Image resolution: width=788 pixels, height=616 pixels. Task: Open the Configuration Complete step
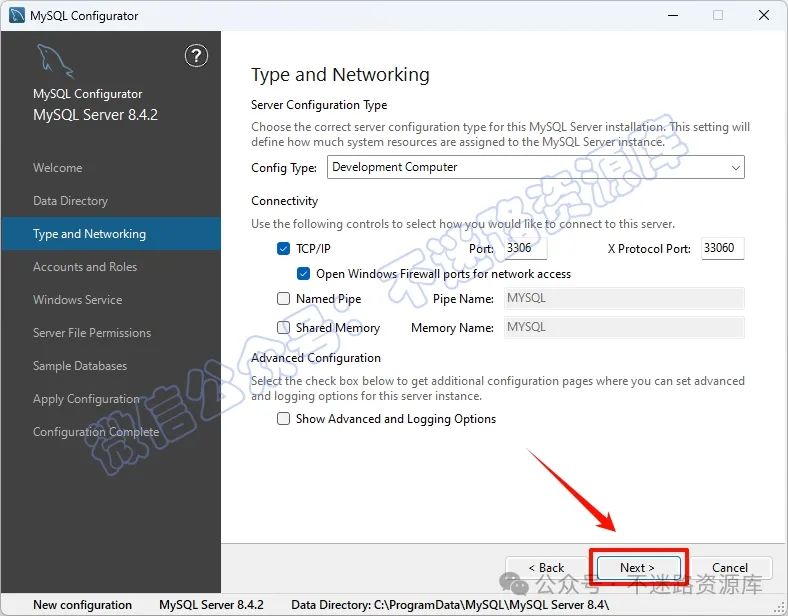pyautogui.click(x=96, y=432)
